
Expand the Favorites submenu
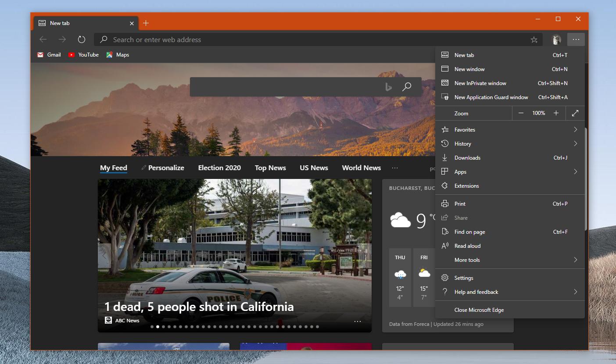pyautogui.click(x=510, y=130)
